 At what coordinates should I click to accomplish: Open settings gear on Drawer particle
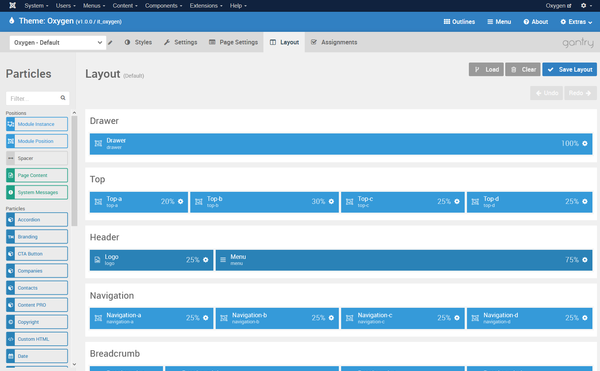coord(585,143)
